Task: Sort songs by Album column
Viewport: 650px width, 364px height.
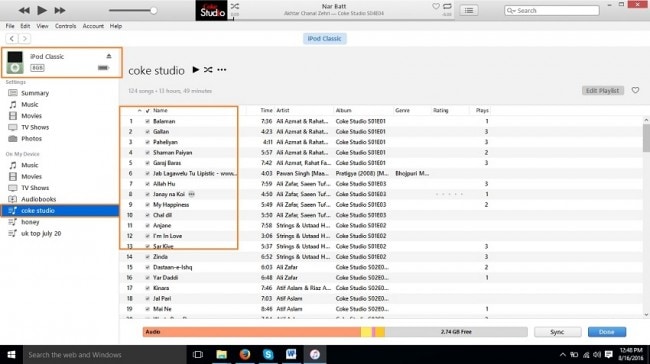Action: click(343, 110)
